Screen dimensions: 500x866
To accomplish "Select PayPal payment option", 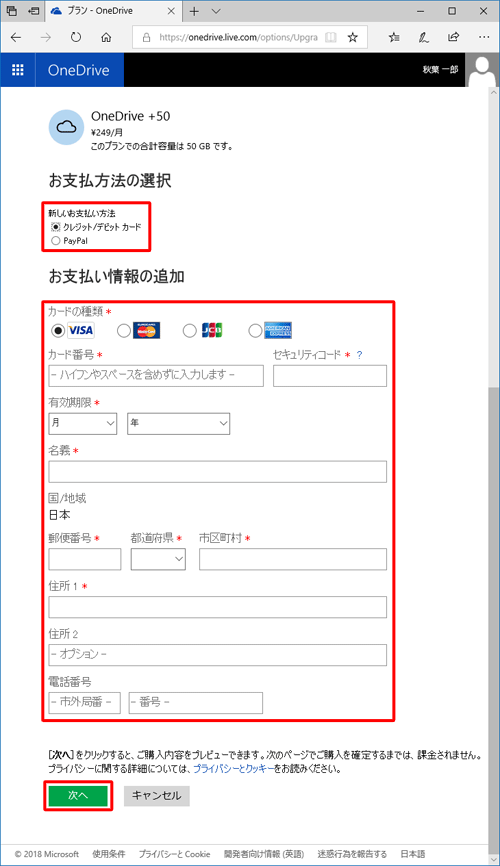I will (x=55, y=241).
